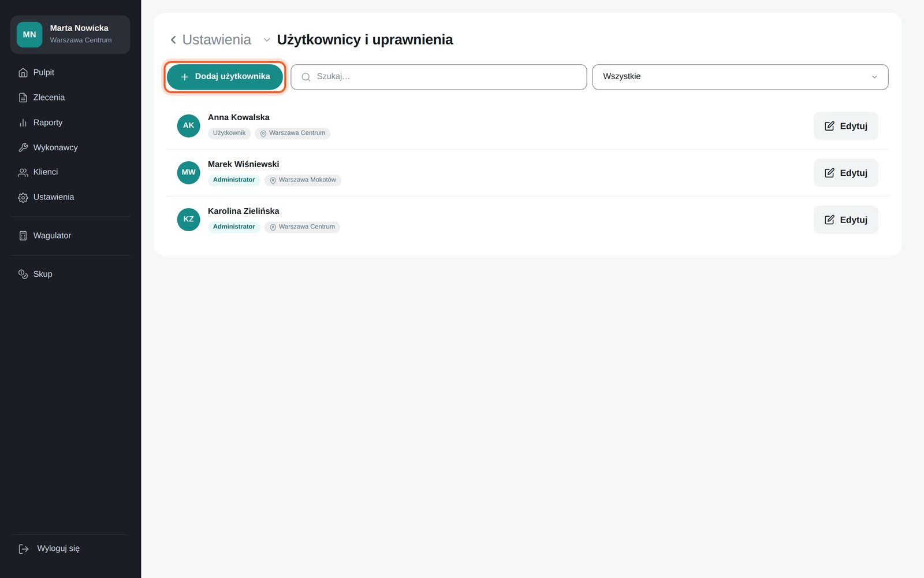924x578 pixels.
Task: Open the Raporty menu item
Action: tap(70, 123)
